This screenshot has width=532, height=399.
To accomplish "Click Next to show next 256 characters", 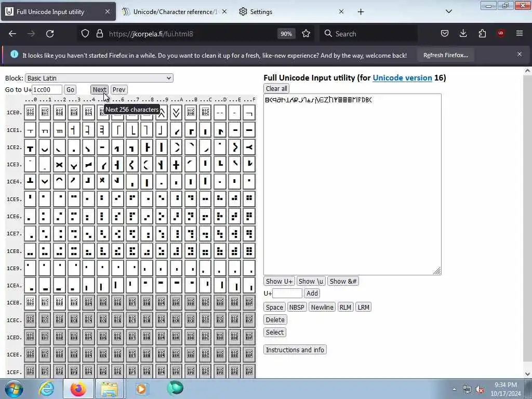I will tap(99, 89).
